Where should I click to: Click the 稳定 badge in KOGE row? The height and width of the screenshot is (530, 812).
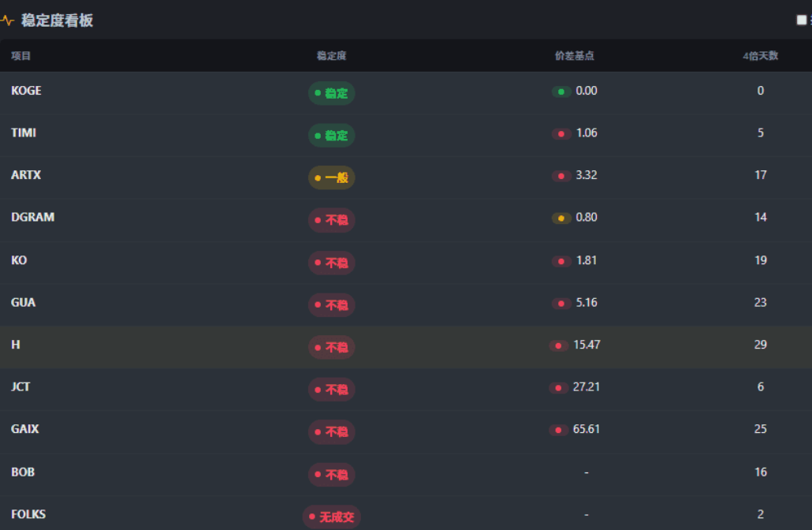(332, 93)
